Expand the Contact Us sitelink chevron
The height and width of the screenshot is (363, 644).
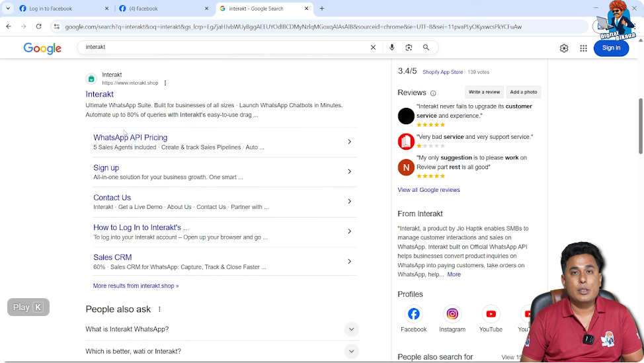[350, 202]
